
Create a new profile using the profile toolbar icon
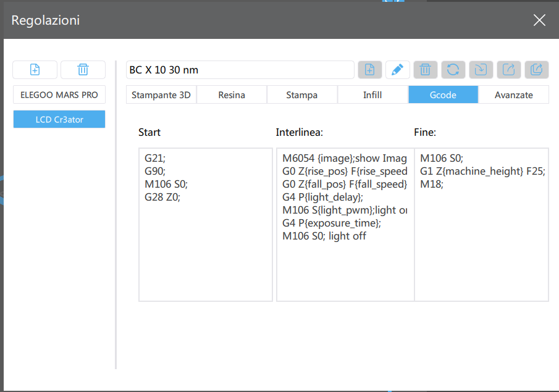(369, 70)
